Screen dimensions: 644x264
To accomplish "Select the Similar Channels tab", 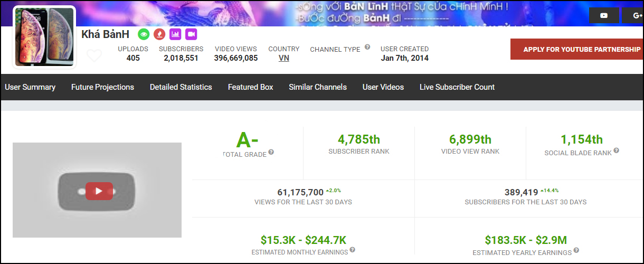I will point(318,87).
